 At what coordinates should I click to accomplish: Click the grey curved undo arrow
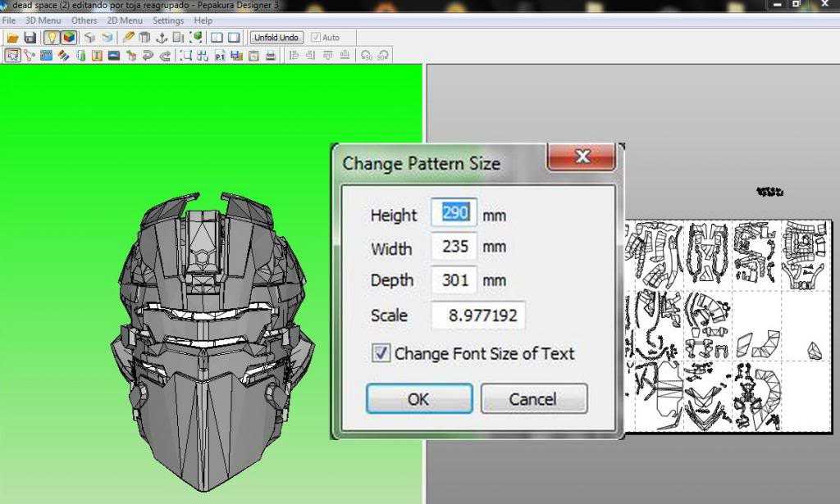pos(148,55)
